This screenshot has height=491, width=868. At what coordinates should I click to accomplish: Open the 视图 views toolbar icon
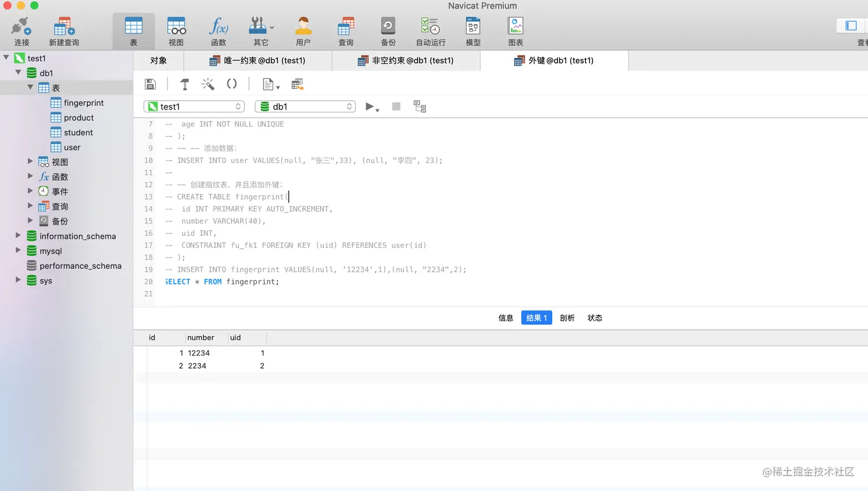[176, 32]
